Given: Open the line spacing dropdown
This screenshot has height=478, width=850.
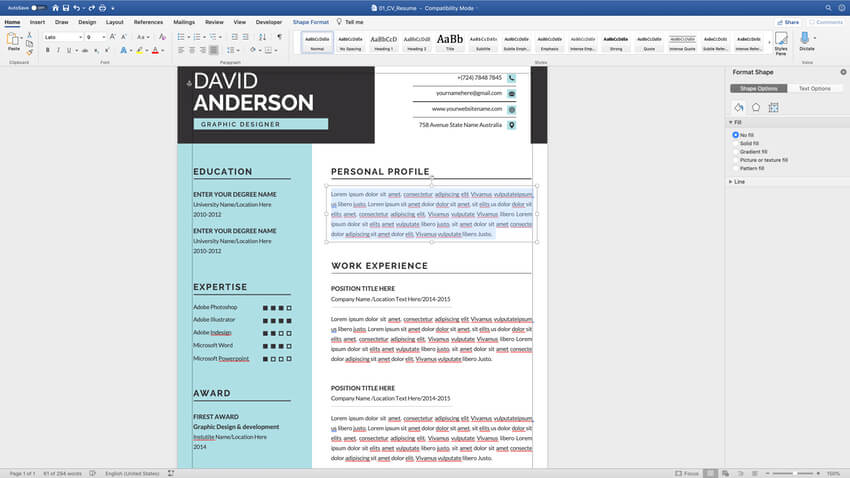Looking at the screenshot, I should [x=233, y=50].
